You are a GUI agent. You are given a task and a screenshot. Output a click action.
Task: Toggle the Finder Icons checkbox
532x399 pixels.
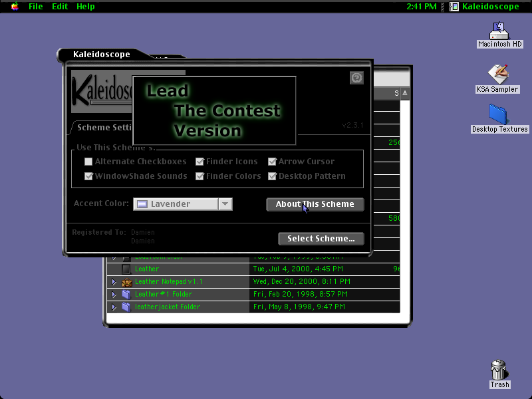coord(200,162)
